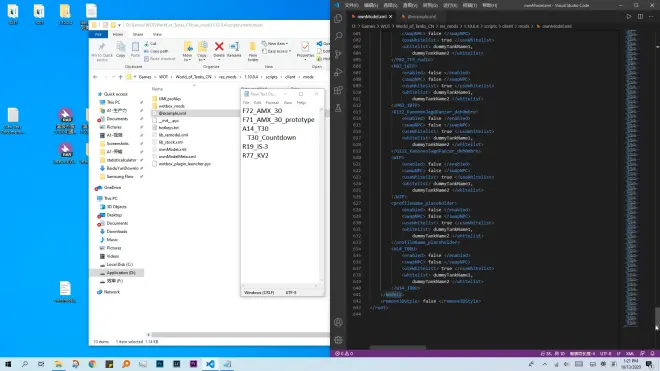Click Pin to Quick access in ribbon
The height and width of the screenshot is (371, 660).
click(x=102, y=52)
